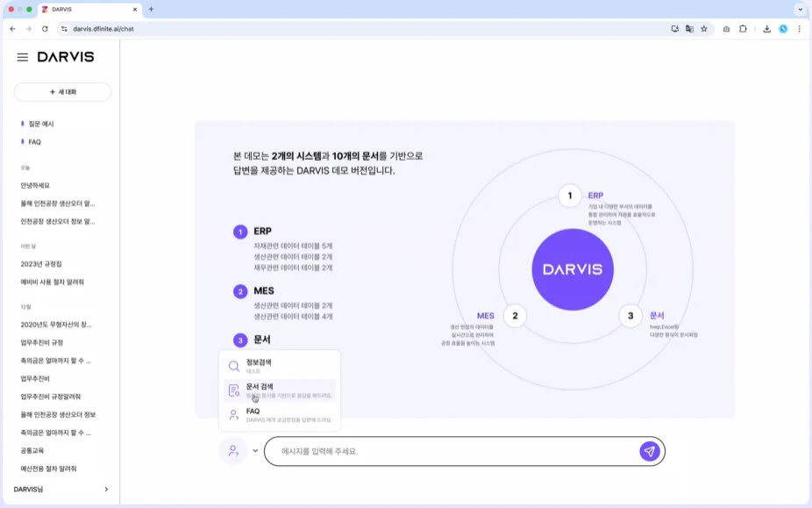Screen dimensions: 812x508
Task: Open the 공통교육 conversation
Action: (x=32, y=450)
